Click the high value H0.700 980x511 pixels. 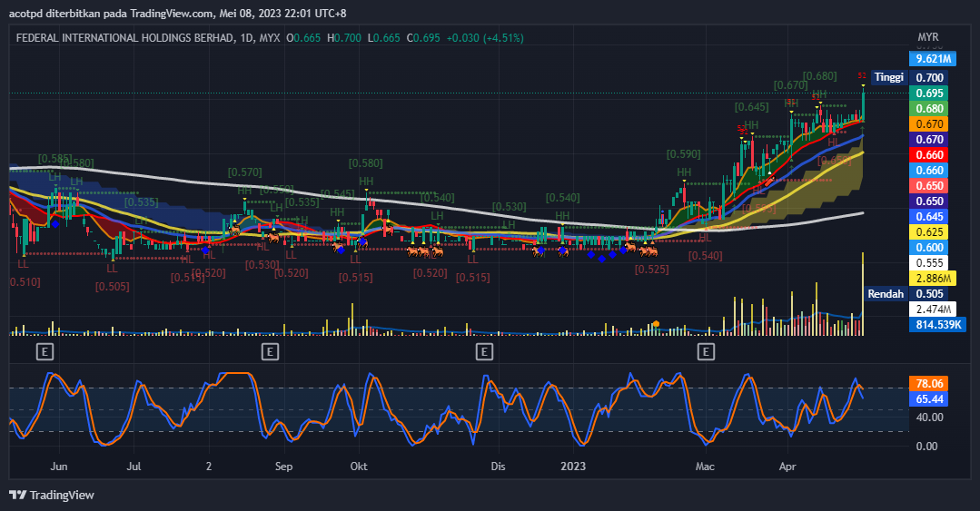pos(344,38)
